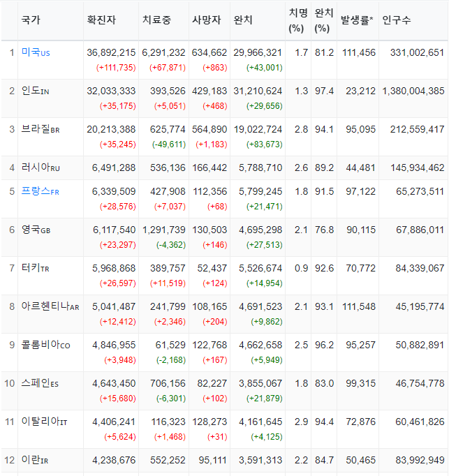Click the 완치 (%) column header

pos(324,20)
